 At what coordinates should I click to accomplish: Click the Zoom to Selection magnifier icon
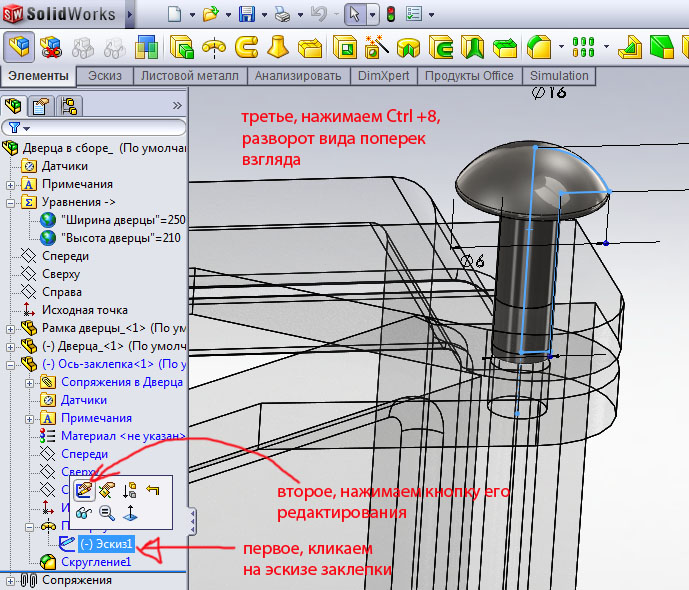[x=107, y=513]
